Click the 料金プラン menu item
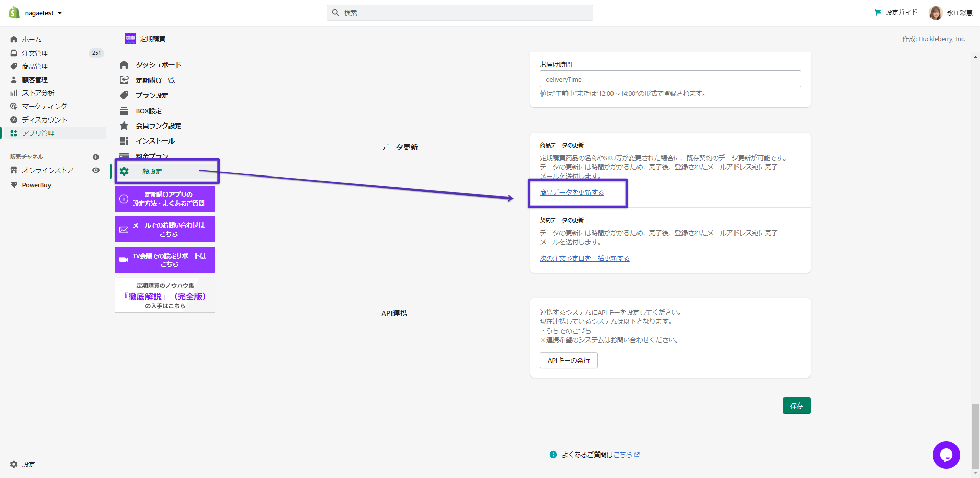980x478 pixels. coord(152,156)
